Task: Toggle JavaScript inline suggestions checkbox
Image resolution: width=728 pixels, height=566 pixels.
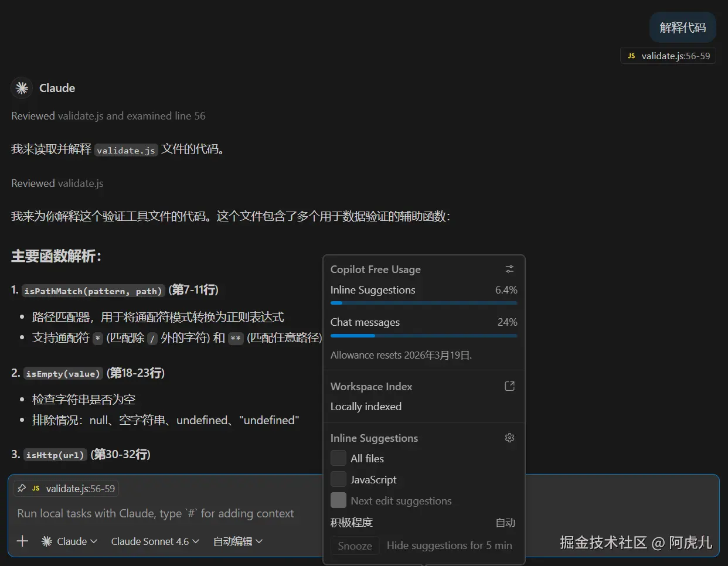Action: [338, 479]
